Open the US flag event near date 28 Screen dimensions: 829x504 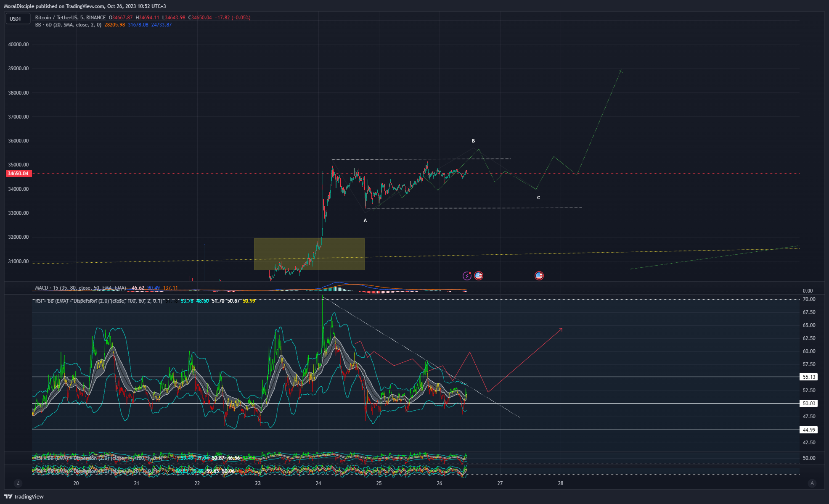(539, 276)
